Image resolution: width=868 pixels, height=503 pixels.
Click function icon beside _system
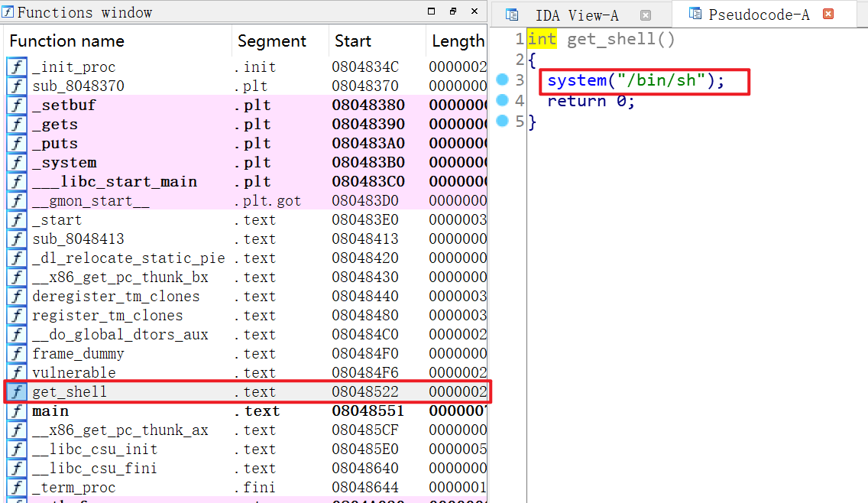[17, 162]
